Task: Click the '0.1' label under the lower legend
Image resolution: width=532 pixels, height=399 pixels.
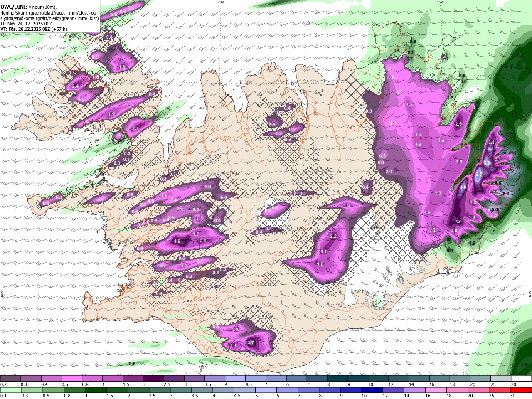Action: [3, 396]
